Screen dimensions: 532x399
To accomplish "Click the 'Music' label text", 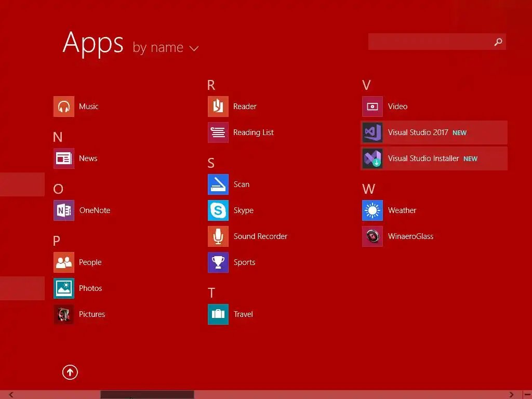I will (88, 107).
